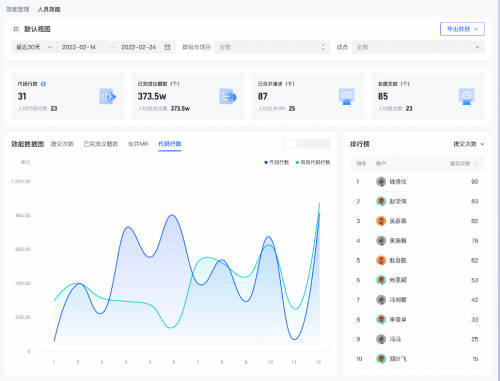Switch to the 合并MR chart tab
Screen dimensions: 500x381
138,144
